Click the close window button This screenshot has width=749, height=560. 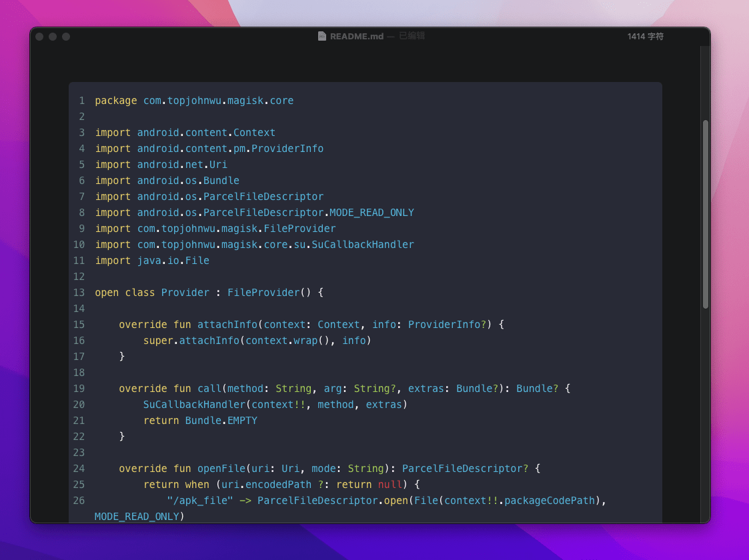click(x=39, y=37)
